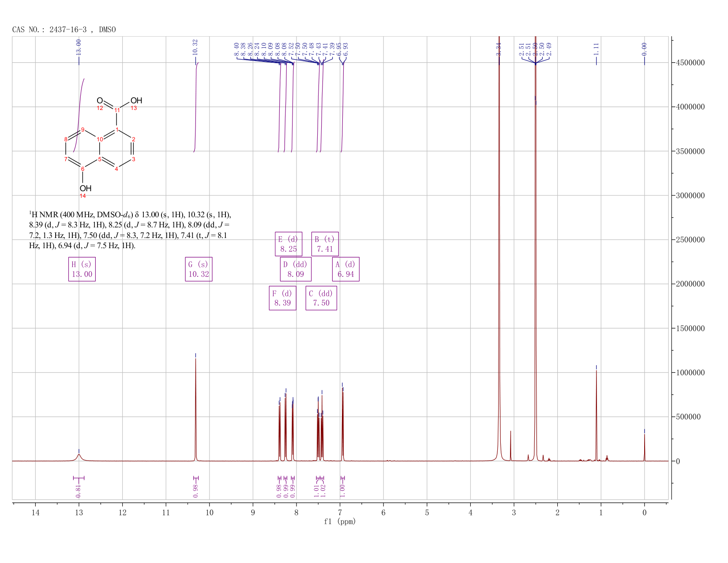This screenshot has height=563, width=728.
Task: Click the 1.01 integral value
Action: pyautogui.click(x=316, y=491)
